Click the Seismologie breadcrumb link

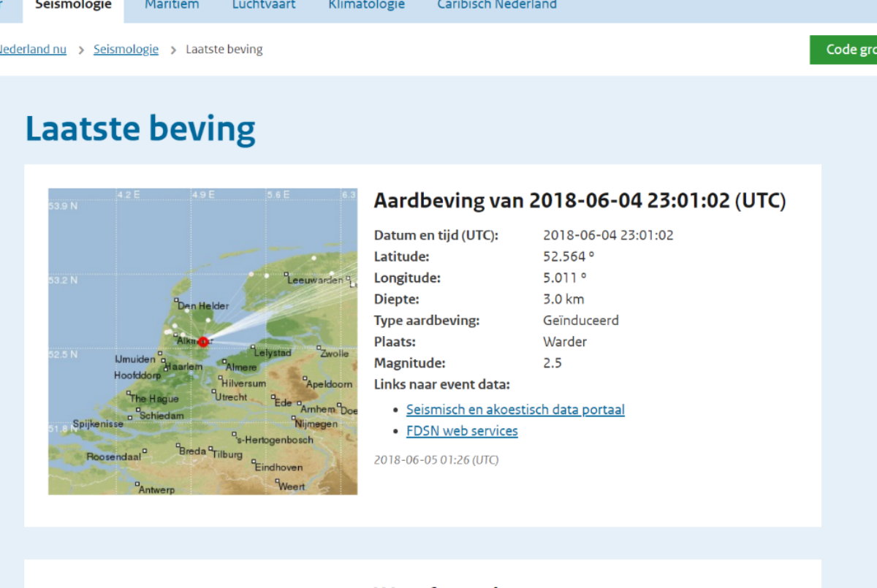(126, 50)
